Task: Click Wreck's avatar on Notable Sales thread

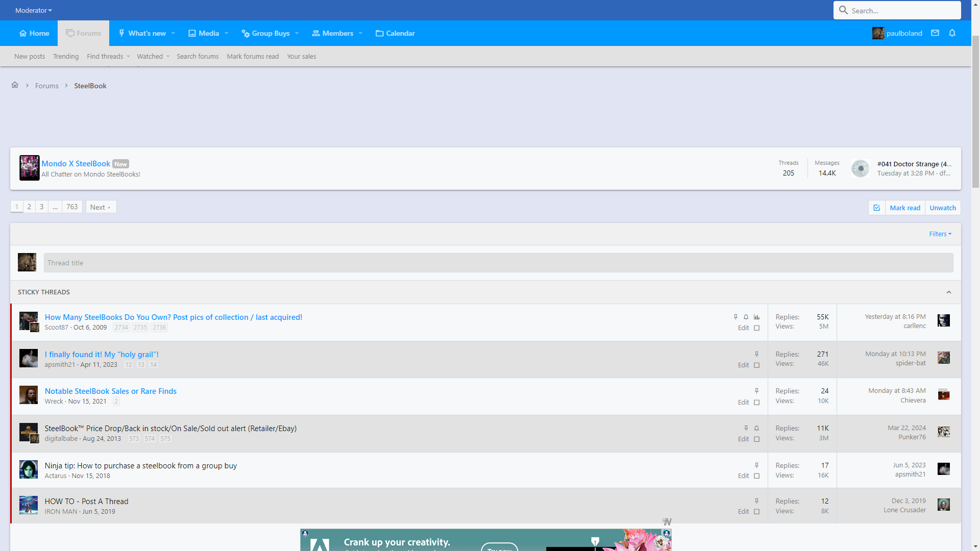Action: click(x=29, y=395)
